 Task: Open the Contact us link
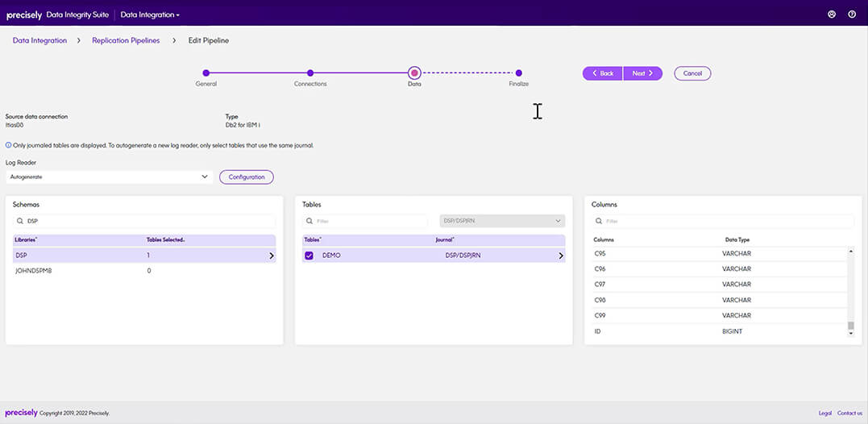849,414
